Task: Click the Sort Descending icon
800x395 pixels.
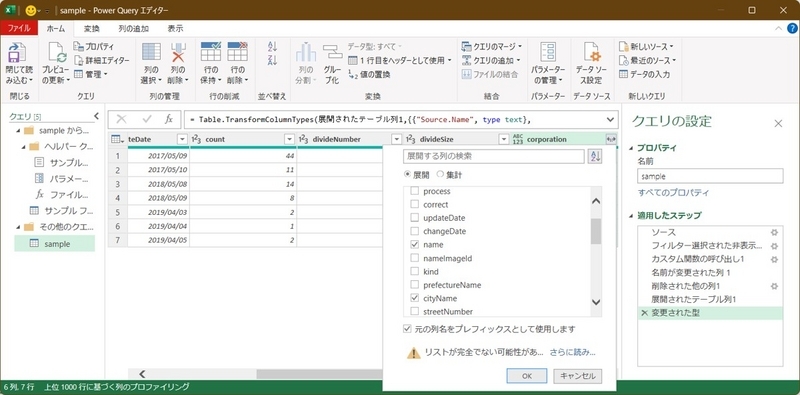Action: click(272, 60)
